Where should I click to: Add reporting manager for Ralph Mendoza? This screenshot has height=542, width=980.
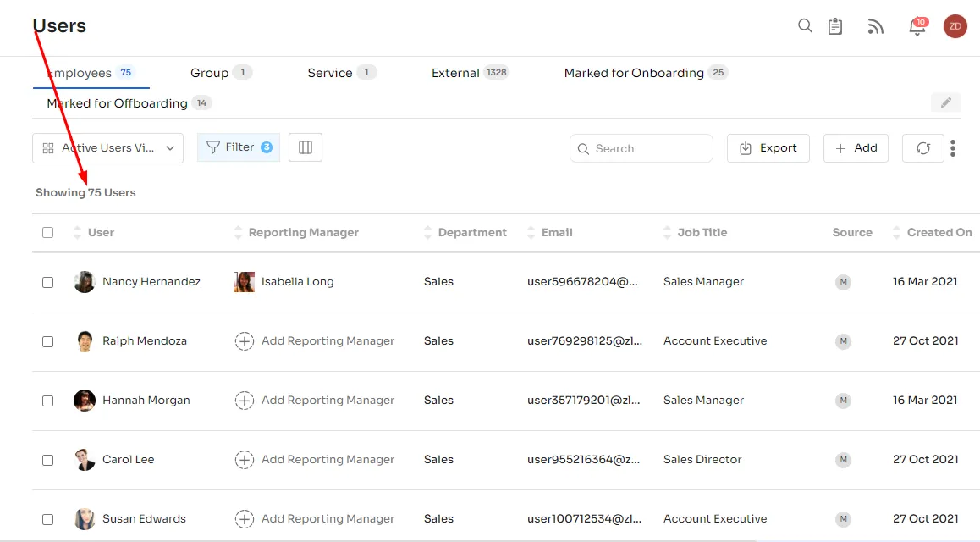coord(314,341)
